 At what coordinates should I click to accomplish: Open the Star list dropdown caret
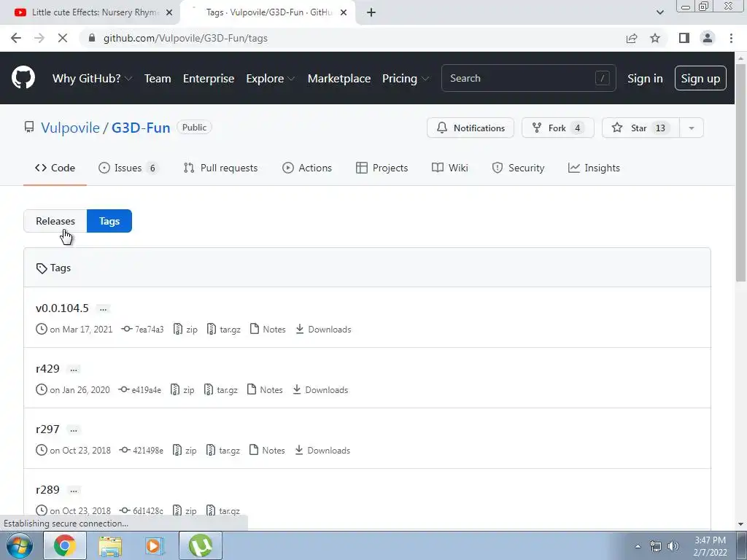pos(692,128)
